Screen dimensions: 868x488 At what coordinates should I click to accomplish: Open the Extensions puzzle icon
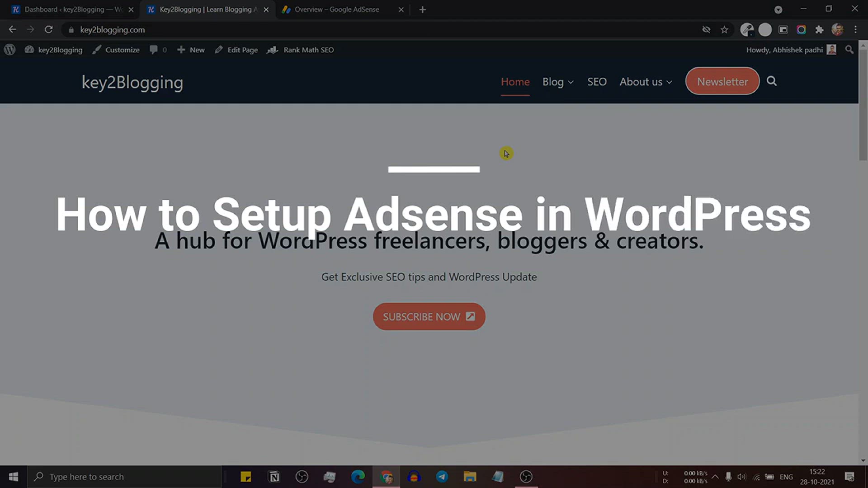pos(819,30)
